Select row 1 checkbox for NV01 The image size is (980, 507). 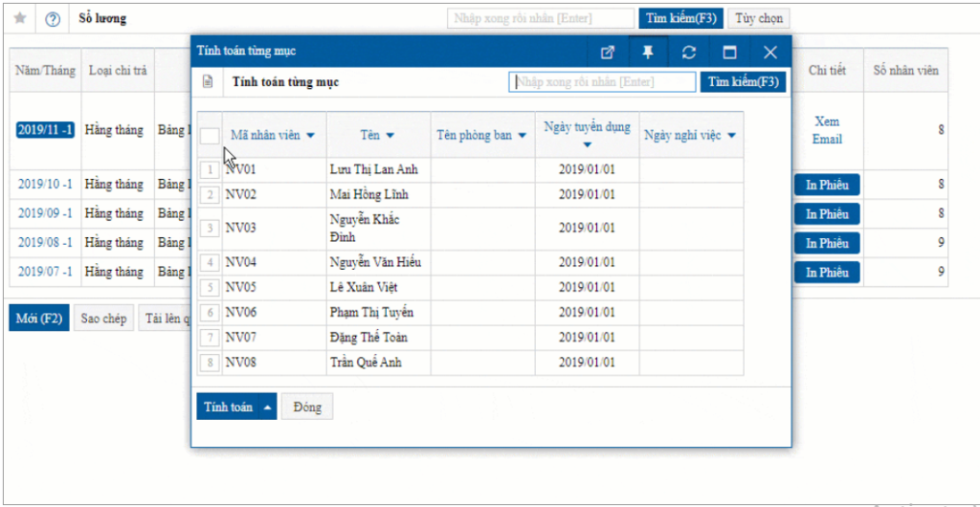pos(210,170)
